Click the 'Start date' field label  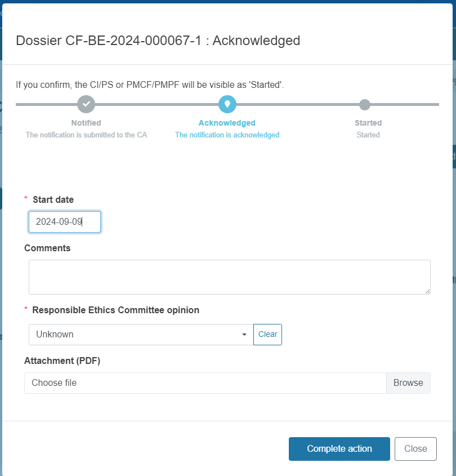tap(53, 199)
